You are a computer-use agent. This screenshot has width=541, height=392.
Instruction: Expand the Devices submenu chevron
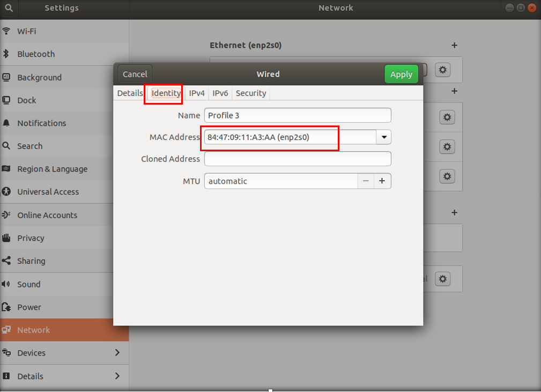[117, 353]
